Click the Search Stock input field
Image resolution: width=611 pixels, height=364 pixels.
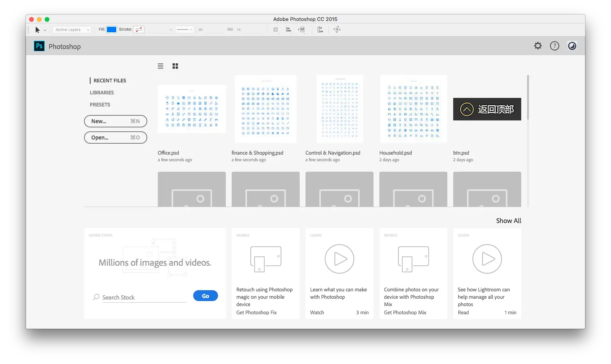(x=144, y=298)
